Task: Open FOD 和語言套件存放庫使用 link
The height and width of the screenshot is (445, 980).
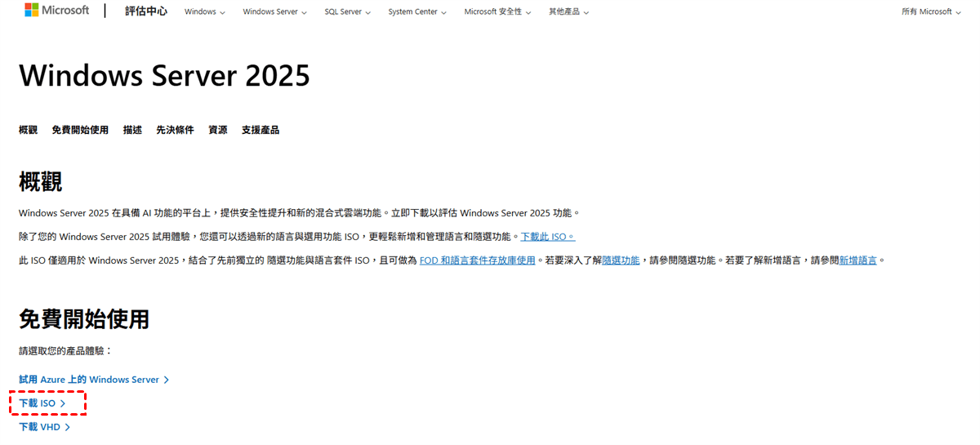Action: [477, 260]
